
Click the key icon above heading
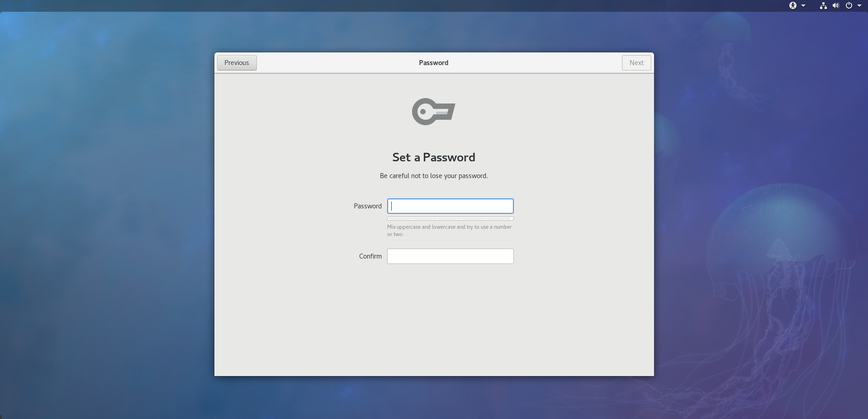click(433, 112)
